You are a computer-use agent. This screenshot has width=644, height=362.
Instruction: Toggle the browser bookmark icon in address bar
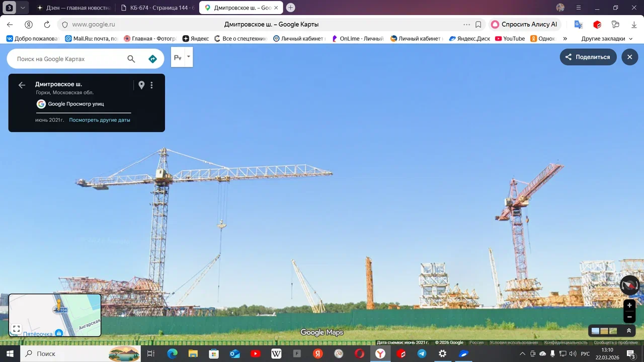coord(478,24)
